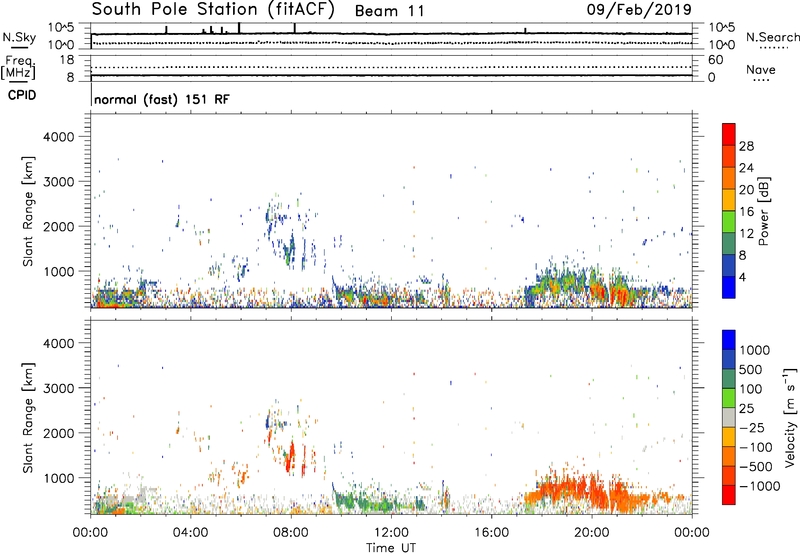
Task: Click the 'normal (fast) 151 RF' text
Action: 162,99
